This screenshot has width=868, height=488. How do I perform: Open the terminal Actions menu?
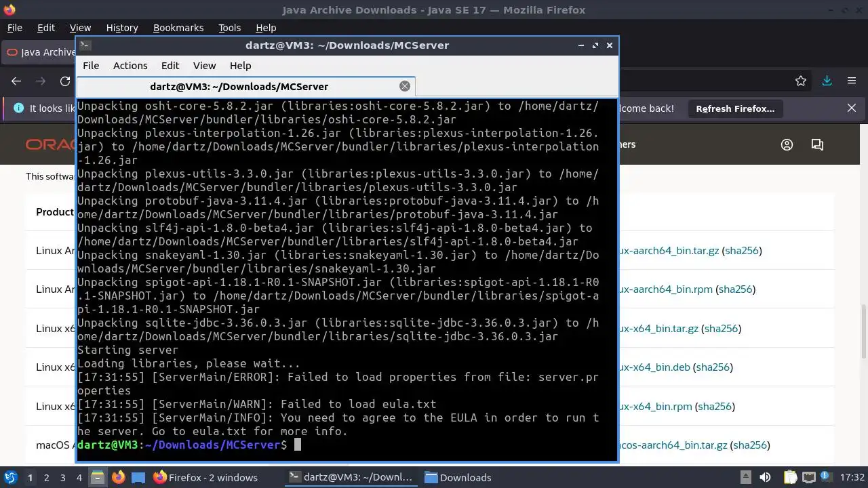130,66
